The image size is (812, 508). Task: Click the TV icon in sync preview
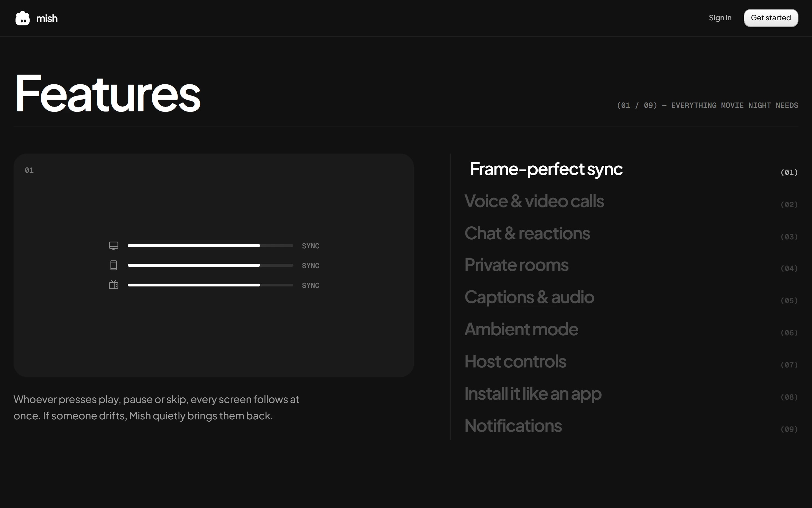click(113, 285)
